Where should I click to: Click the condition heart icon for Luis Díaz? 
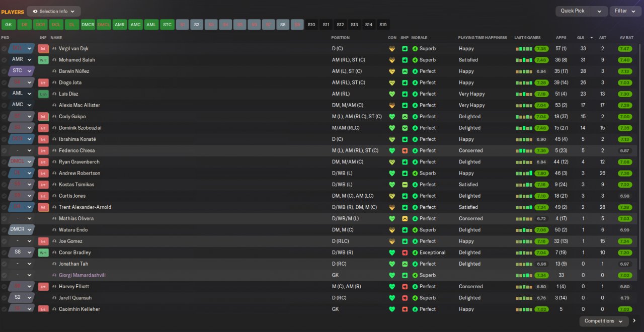click(392, 94)
